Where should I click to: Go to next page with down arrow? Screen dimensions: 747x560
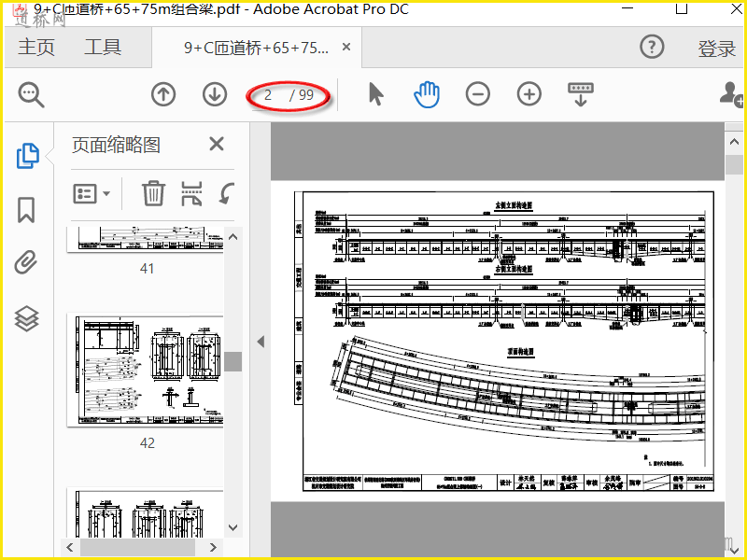click(x=215, y=94)
